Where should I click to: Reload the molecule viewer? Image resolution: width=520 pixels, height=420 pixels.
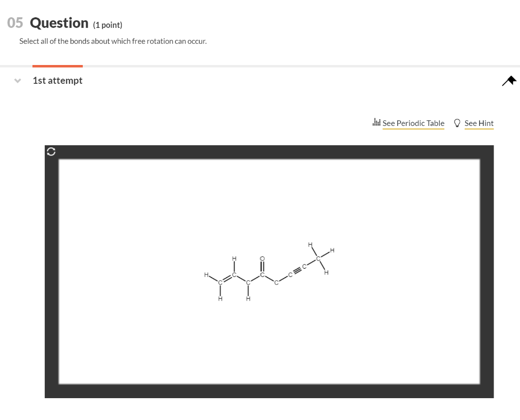51,151
